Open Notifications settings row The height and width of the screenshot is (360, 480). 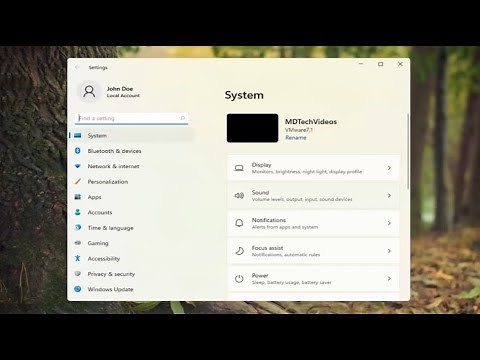tap(313, 223)
